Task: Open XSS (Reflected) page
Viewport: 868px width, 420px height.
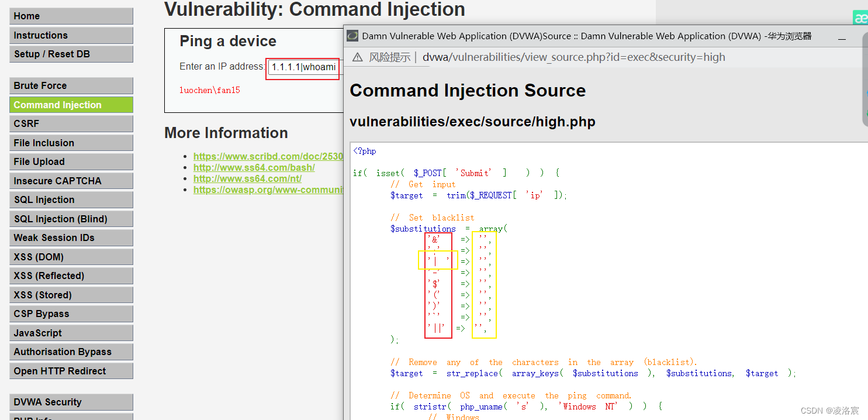Action: point(71,276)
